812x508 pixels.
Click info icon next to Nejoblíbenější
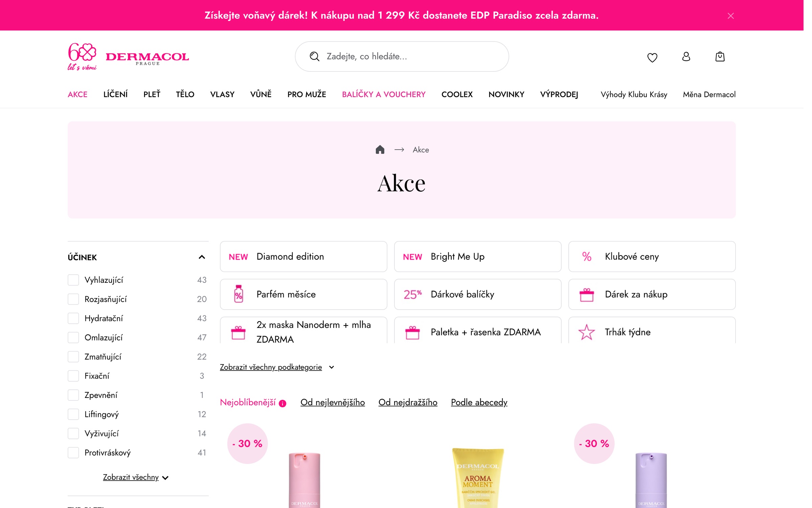[283, 403]
